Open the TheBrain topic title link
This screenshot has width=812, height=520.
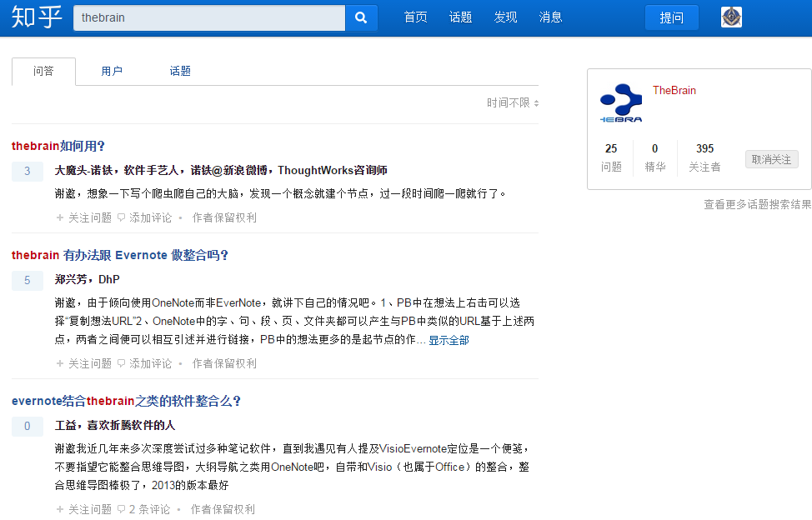click(674, 90)
